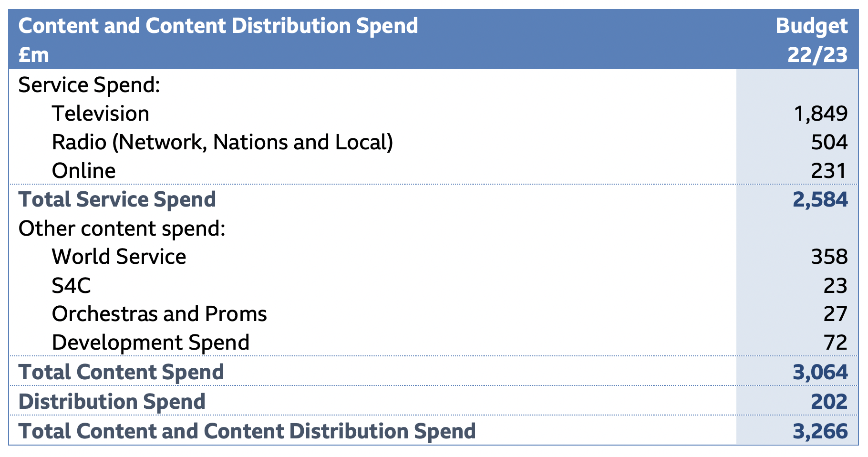
Task: Click the S4C row label
Action: 71,286
